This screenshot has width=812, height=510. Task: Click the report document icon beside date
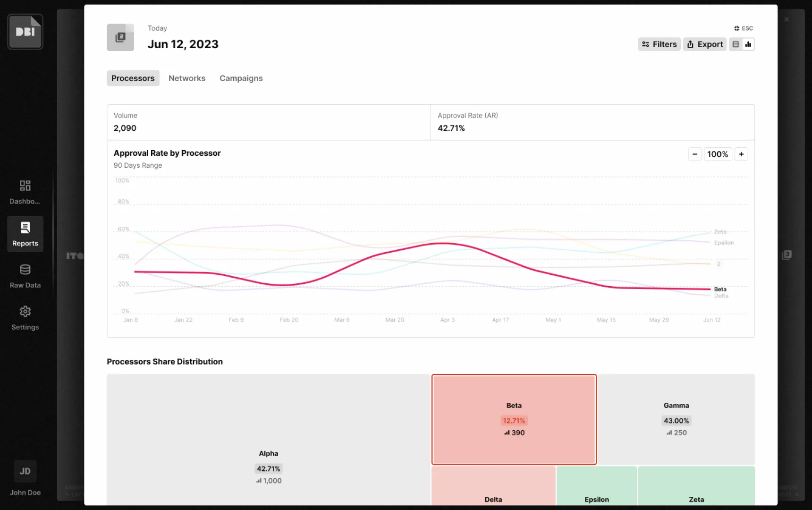point(120,37)
